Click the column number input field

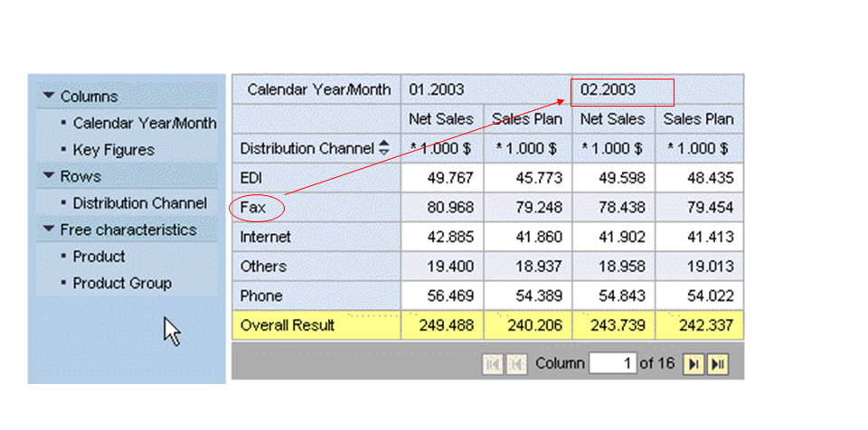pyautogui.click(x=612, y=364)
